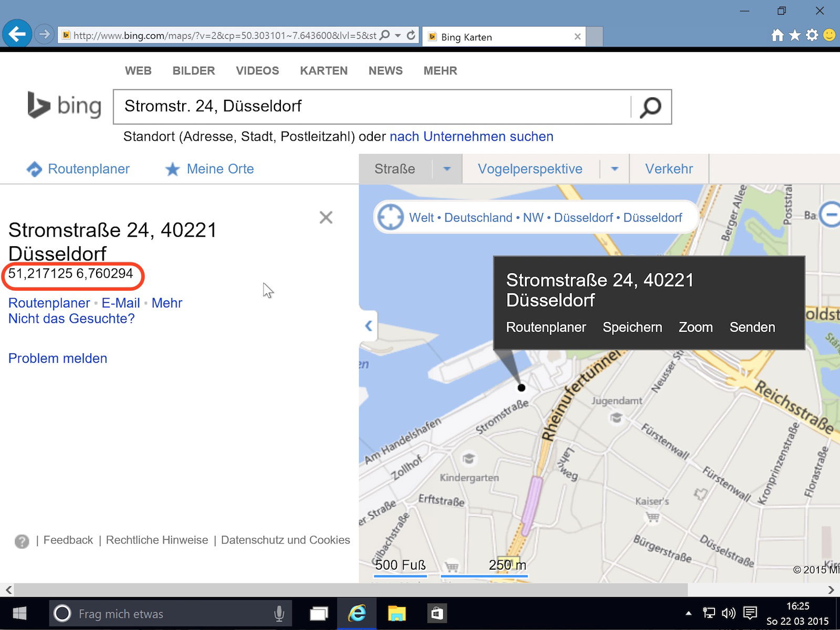
Task: Open the browser home icon
Action: click(x=778, y=35)
